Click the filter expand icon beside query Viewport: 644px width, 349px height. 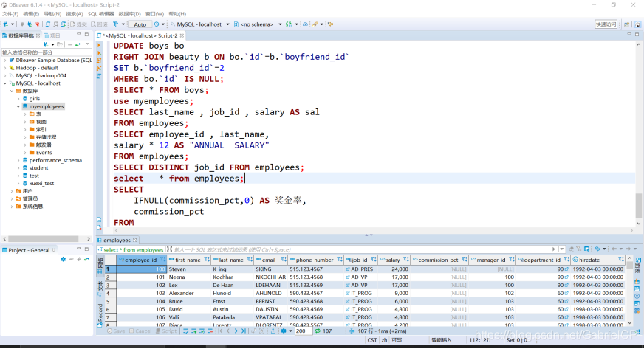click(169, 249)
